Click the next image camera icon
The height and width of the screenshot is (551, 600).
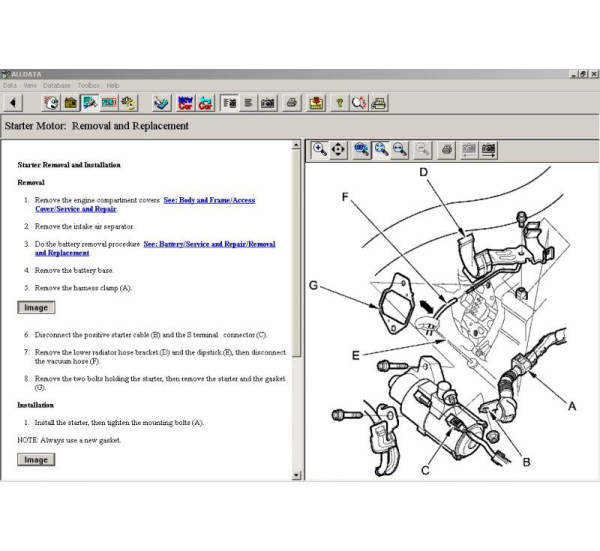click(x=489, y=149)
